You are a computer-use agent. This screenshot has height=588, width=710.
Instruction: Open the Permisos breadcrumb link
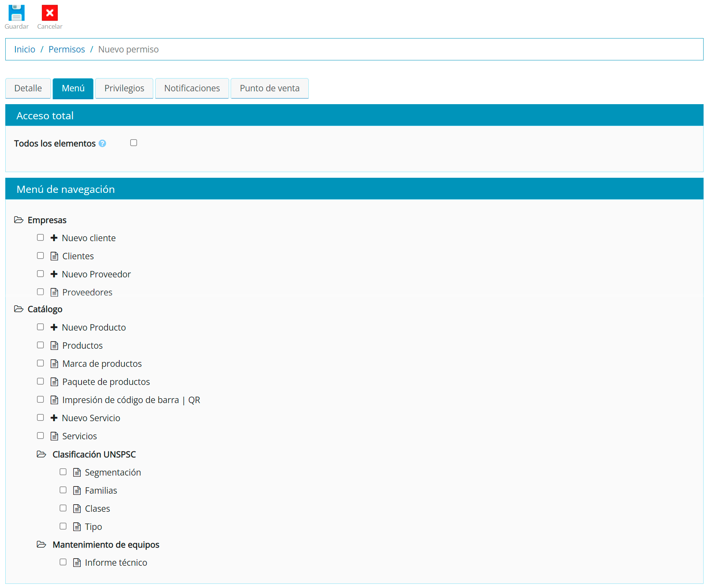(67, 49)
